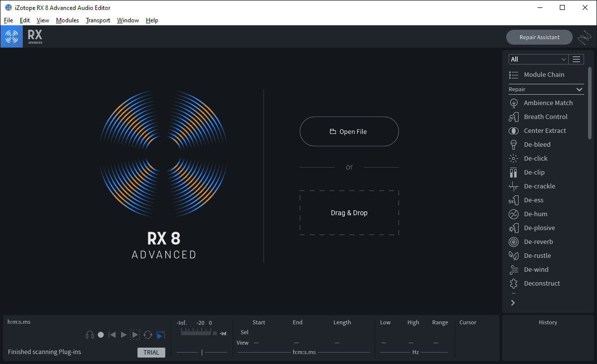Click the record button in the transport
597x364 pixels.
pyautogui.click(x=101, y=335)
